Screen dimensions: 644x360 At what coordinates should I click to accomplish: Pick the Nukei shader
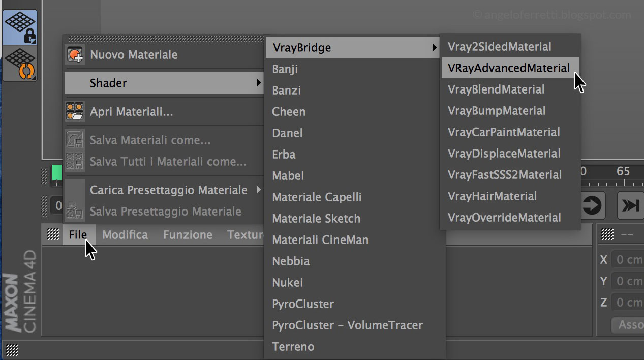354,283
